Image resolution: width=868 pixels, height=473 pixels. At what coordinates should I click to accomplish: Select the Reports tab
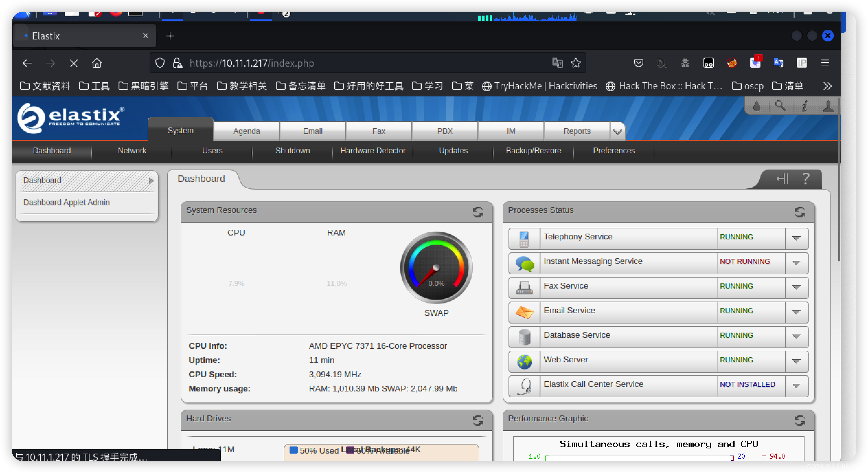577,131
